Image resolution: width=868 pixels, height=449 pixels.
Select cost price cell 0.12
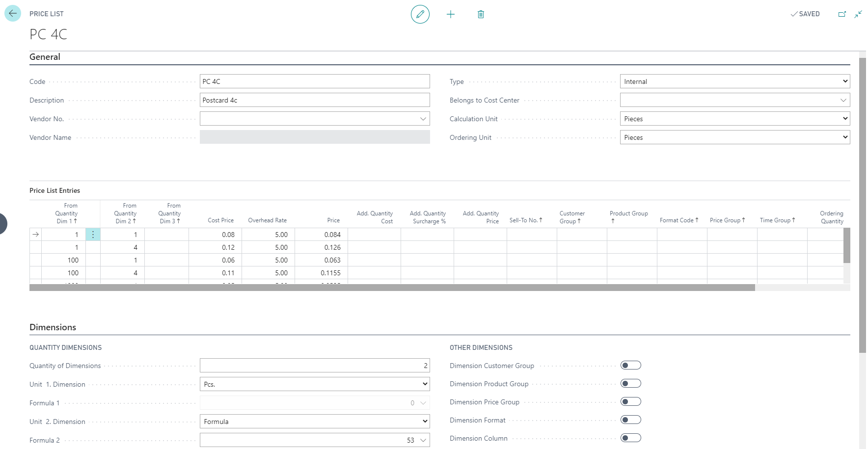click(x=215, y=247)
